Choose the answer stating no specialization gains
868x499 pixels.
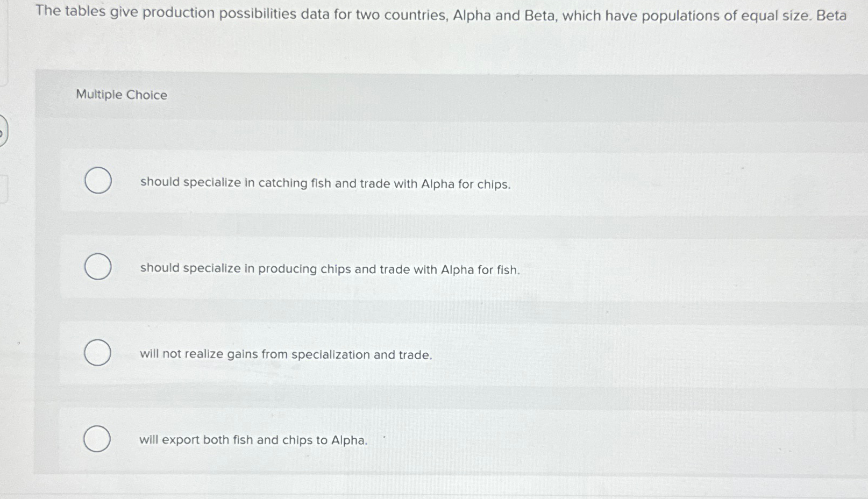(x=286, y=354)
